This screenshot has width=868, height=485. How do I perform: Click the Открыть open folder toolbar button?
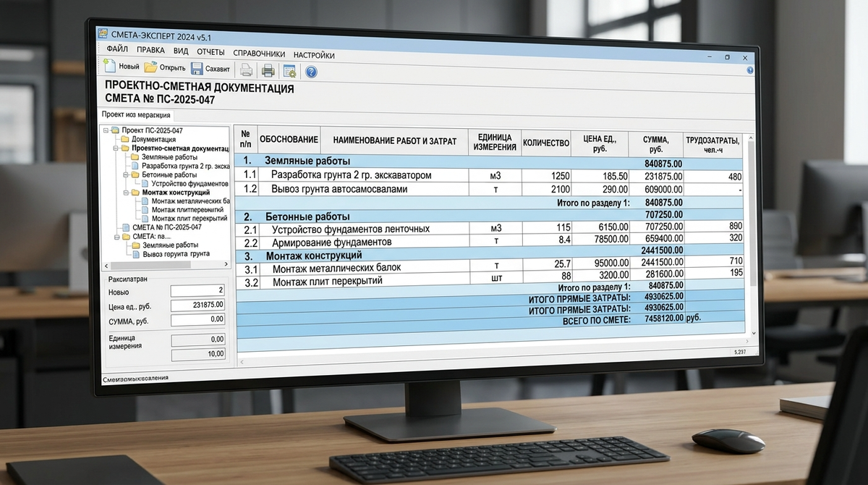point(164,68)
